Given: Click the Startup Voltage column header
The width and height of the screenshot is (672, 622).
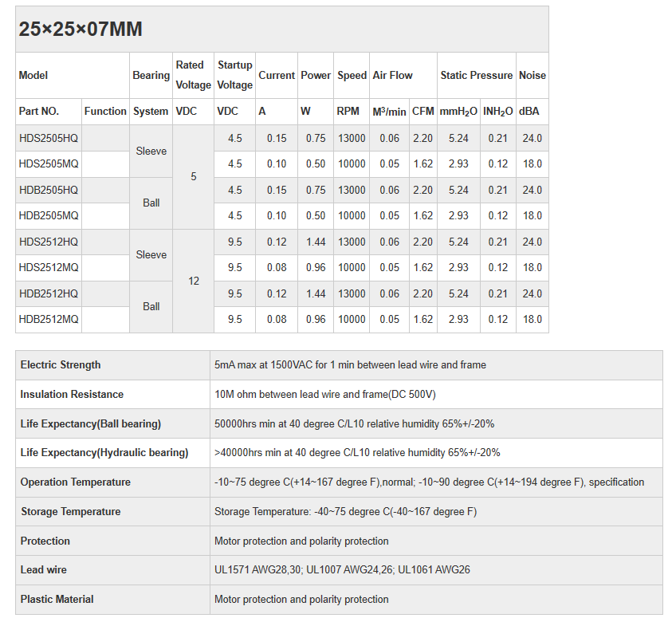Looking at the screenshot, I should 234,75.
